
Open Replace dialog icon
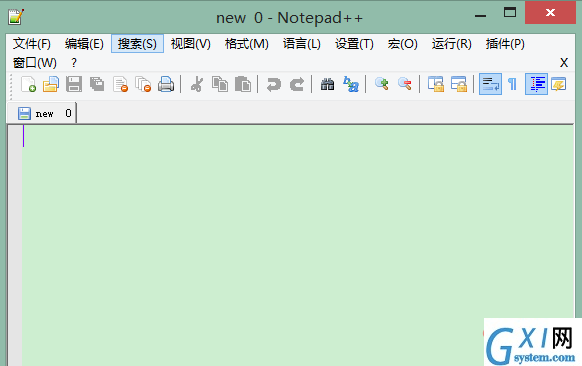point(351,84)
